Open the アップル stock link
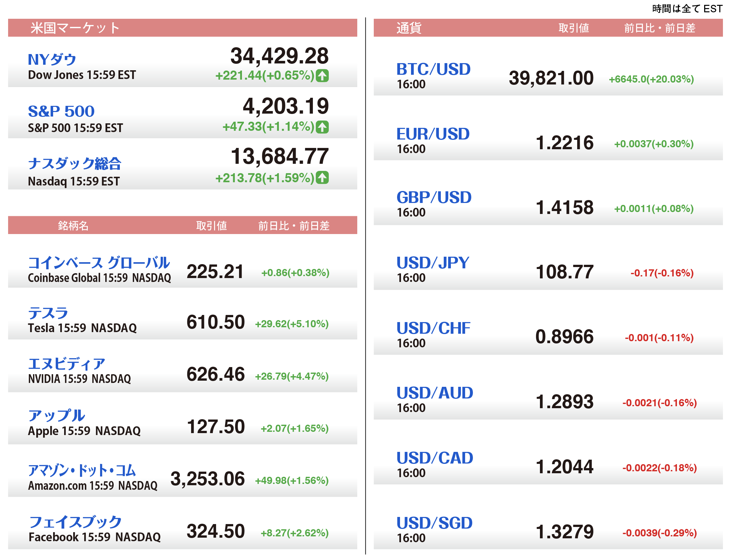 [57, 416]
